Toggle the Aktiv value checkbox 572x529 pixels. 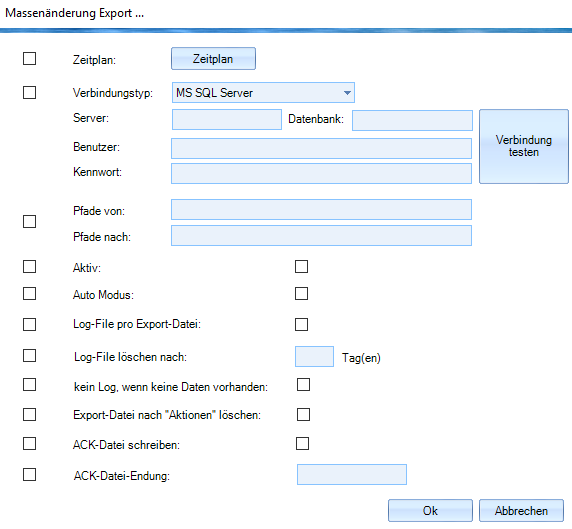point(301,267)
